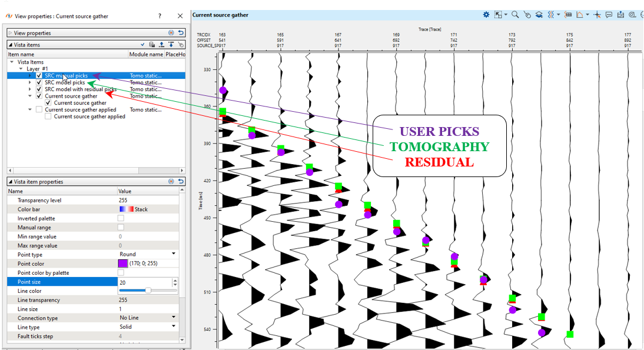Click the Module name column header
The height and width of the screenshot is (350, 644).
coord(146,54)
